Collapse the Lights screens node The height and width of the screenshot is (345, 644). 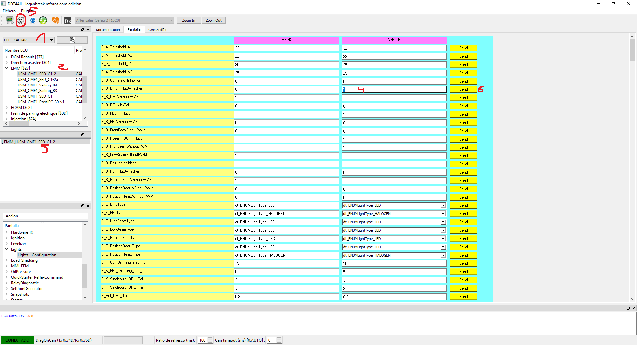pyautogui.click(x=7, y=249)
